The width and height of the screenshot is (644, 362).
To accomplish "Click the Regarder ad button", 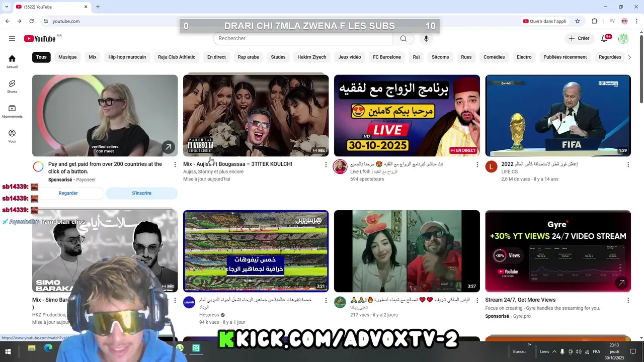I will tap(68, 193).
